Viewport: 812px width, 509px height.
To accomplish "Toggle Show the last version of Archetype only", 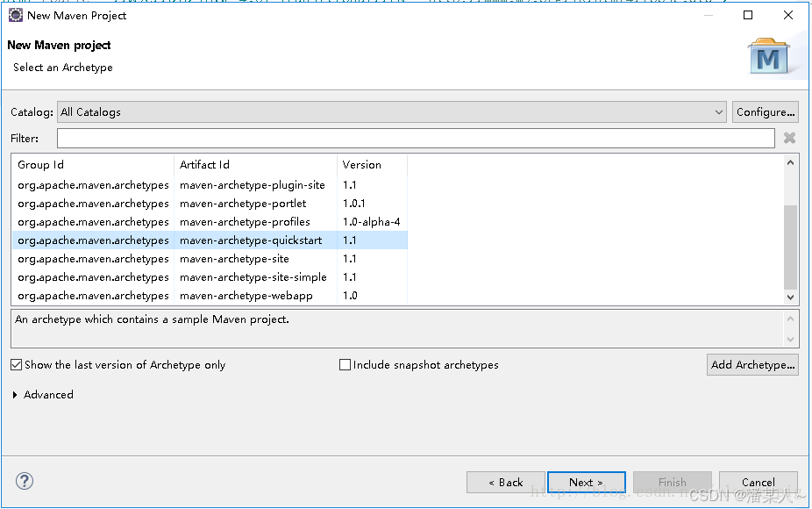I will [x=17, y=365].
